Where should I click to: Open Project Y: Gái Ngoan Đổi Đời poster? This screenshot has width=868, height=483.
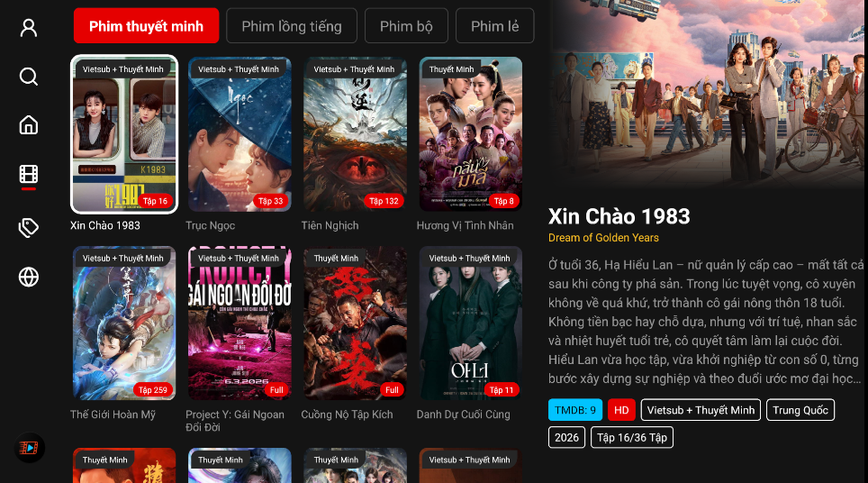point(240,323)
